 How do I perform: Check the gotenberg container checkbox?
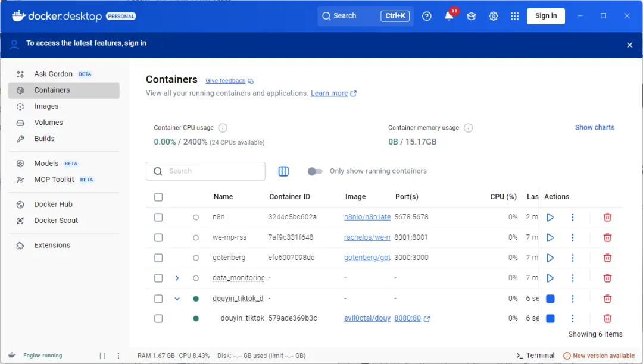point(158,258)
